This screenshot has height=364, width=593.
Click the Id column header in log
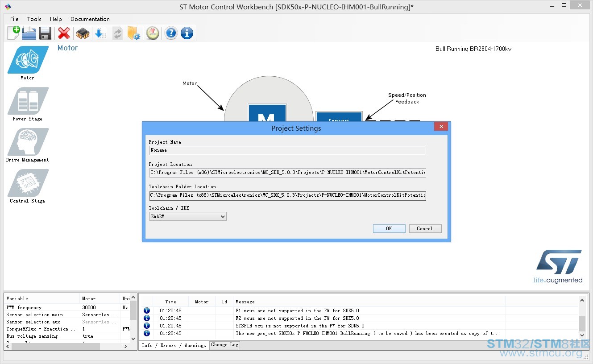(x=224, y=302)
